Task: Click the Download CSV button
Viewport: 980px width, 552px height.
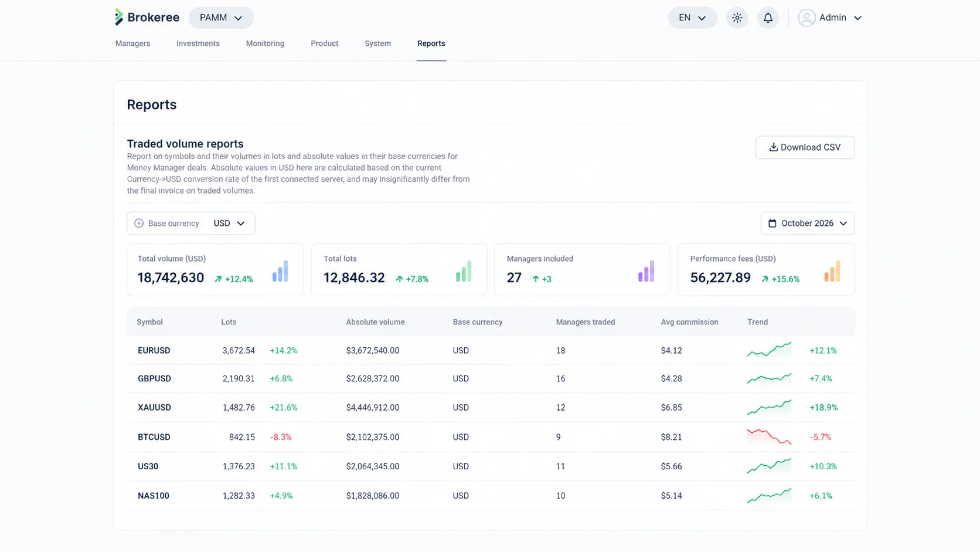Action: pyautogui.click(x=805, y=147)
